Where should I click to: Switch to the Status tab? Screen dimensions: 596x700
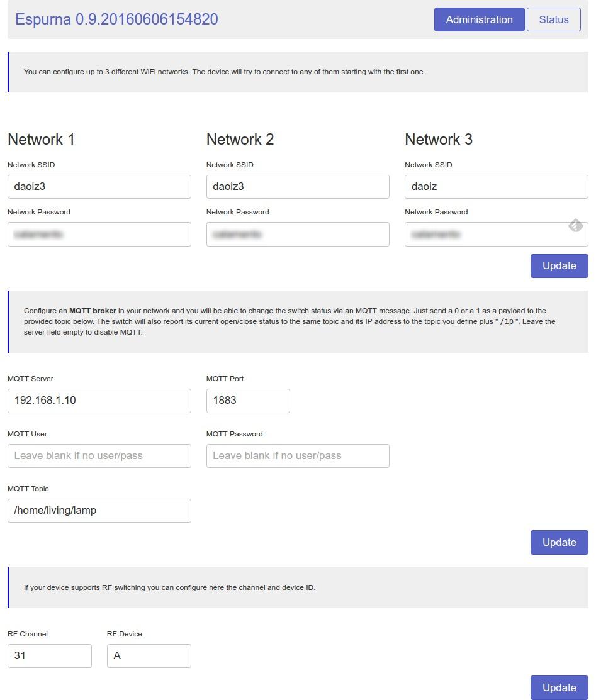pyautogui.click(x=553, y=19)
